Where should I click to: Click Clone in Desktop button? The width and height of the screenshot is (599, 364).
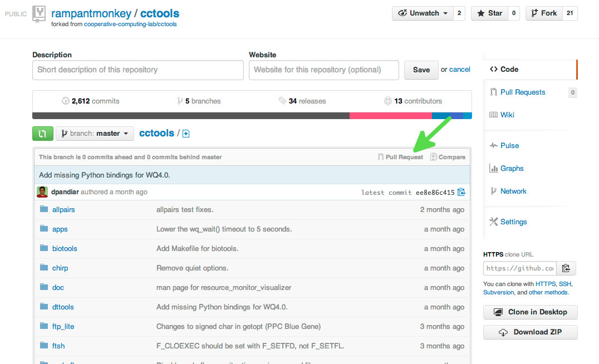click(530, 312)
